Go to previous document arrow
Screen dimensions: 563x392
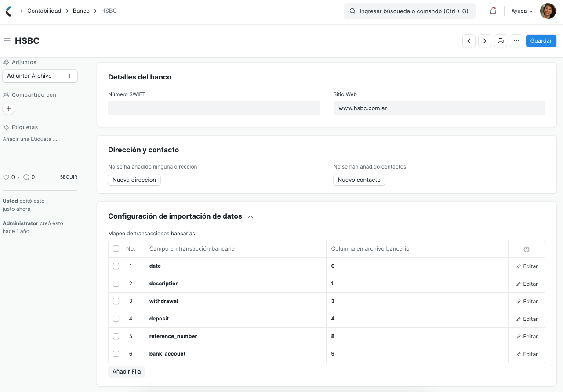pos(469,41)
